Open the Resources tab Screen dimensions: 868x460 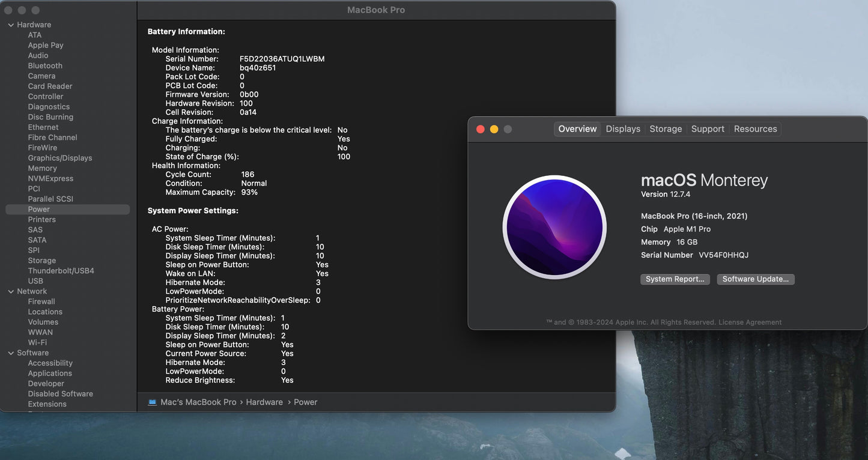pyautogui.click(x=755, y=129)
